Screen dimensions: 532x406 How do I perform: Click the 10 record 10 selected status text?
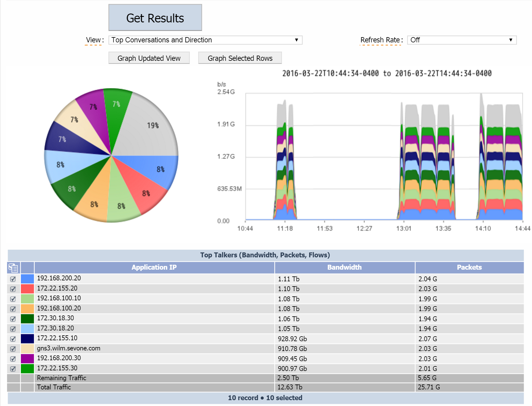[265, 398]
